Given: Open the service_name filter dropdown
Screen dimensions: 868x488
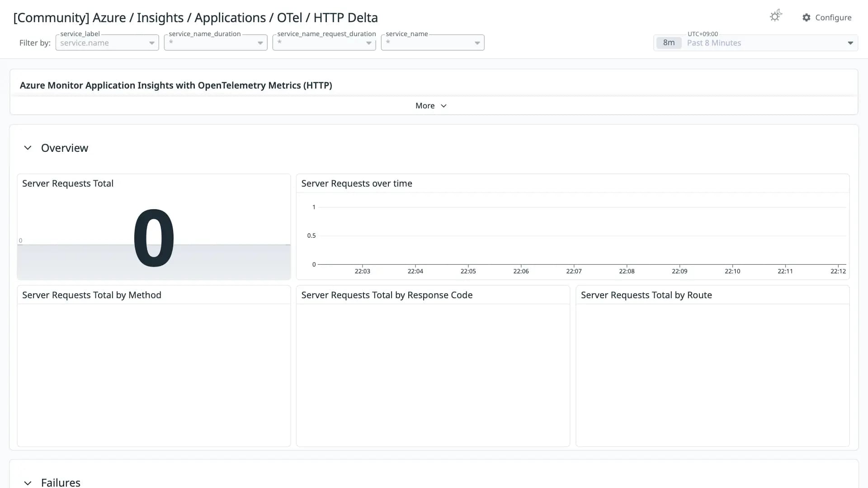Looking at the screenshot, I should pyautogui.click(x=433, y=42).
